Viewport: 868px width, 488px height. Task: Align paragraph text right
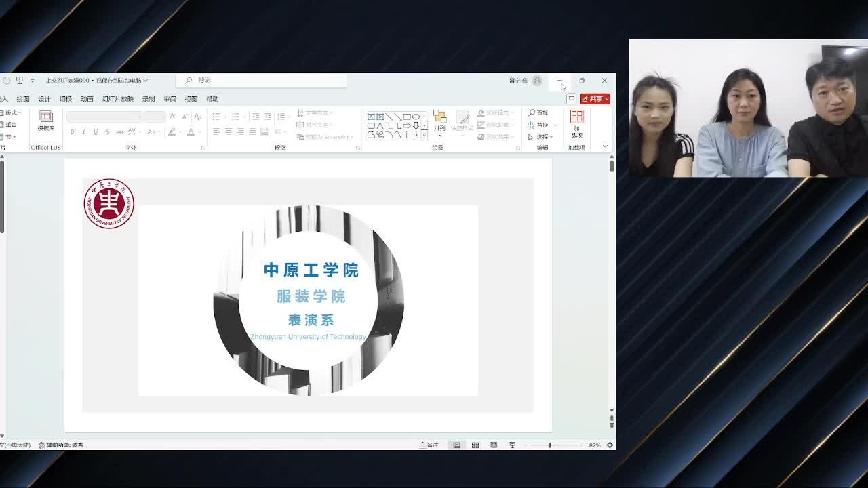coord(240,131)
